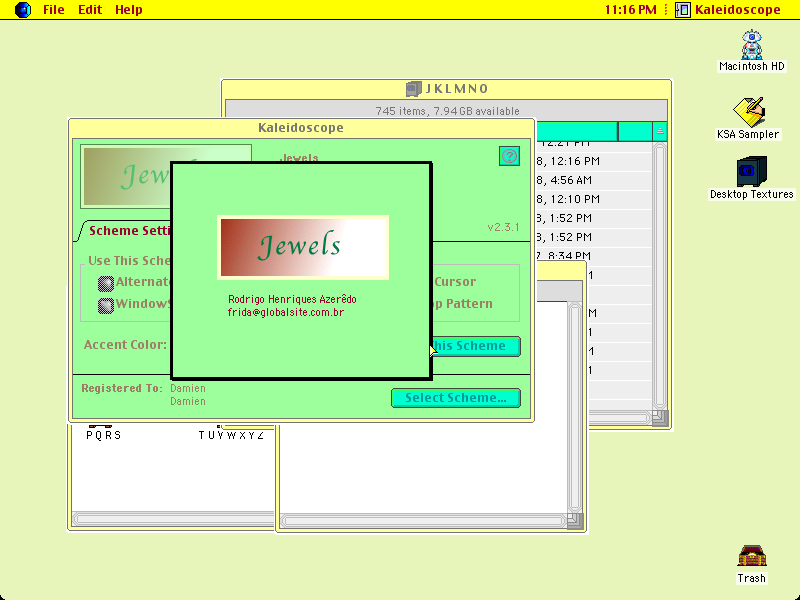Click the Registered To label
The height and width of the screenshot is (600, 800).
tap(122, 388)
